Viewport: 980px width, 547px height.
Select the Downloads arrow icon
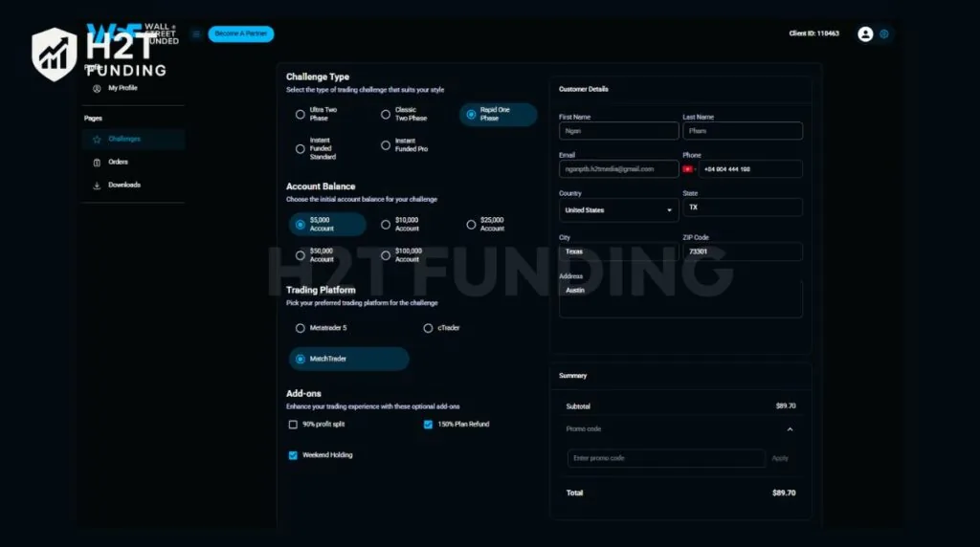97,186
